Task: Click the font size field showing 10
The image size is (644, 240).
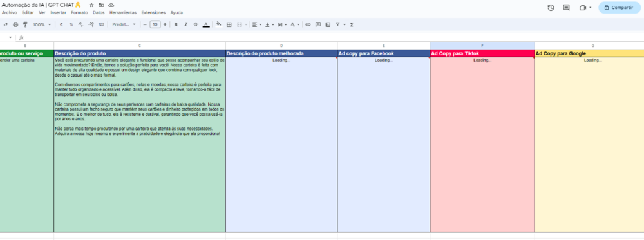Action: click(x=155, y=24)
